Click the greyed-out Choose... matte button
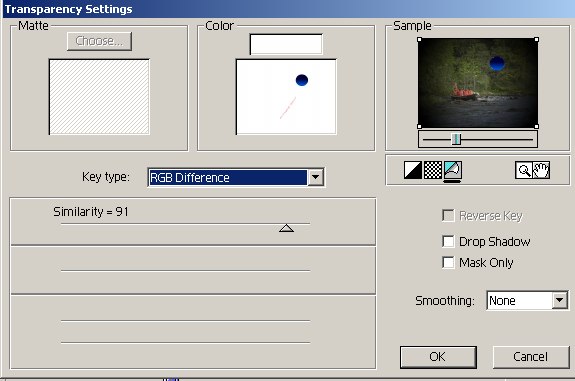The width and height of the screenshot is (575, 381). coord(99,41)
